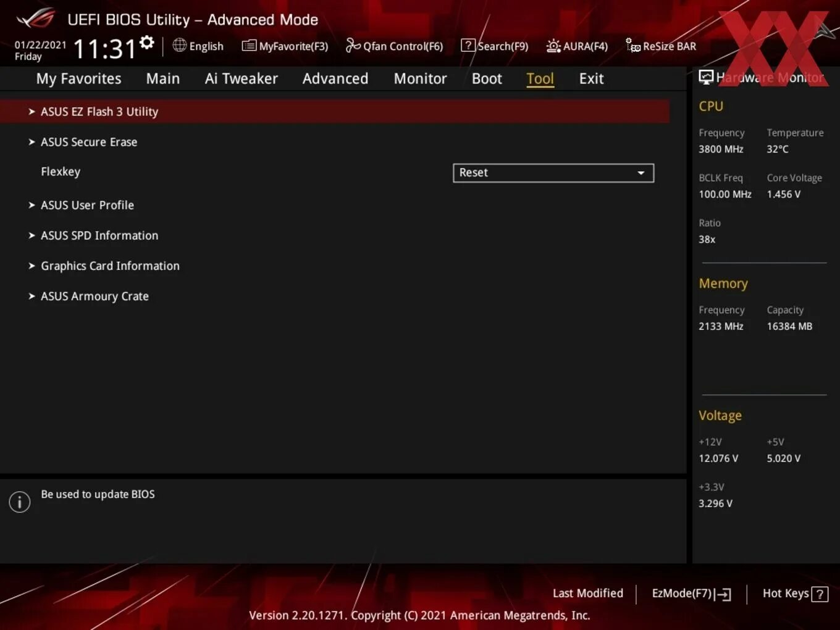Click Core Voltage value 1.456 V

[783, 194]
